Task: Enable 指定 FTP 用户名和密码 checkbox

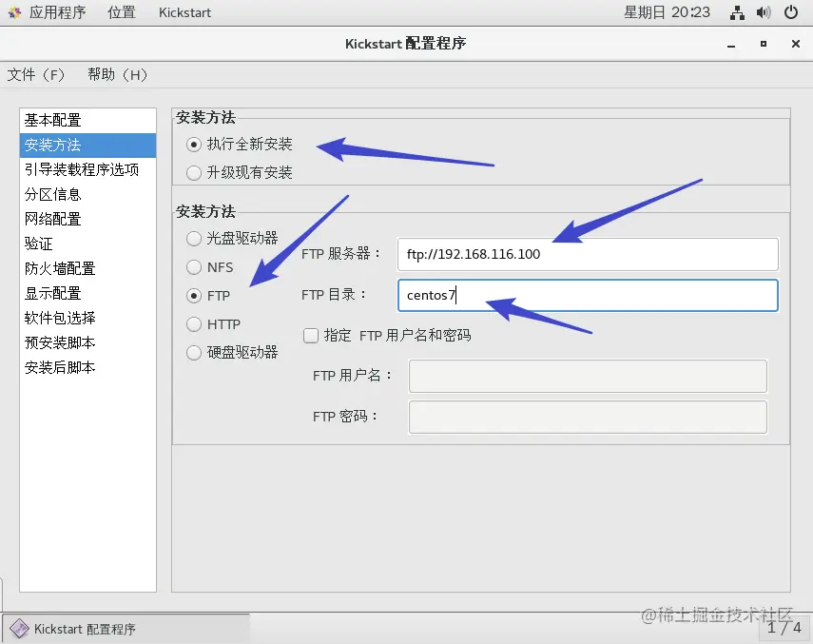Action: (x=311, y=336)
